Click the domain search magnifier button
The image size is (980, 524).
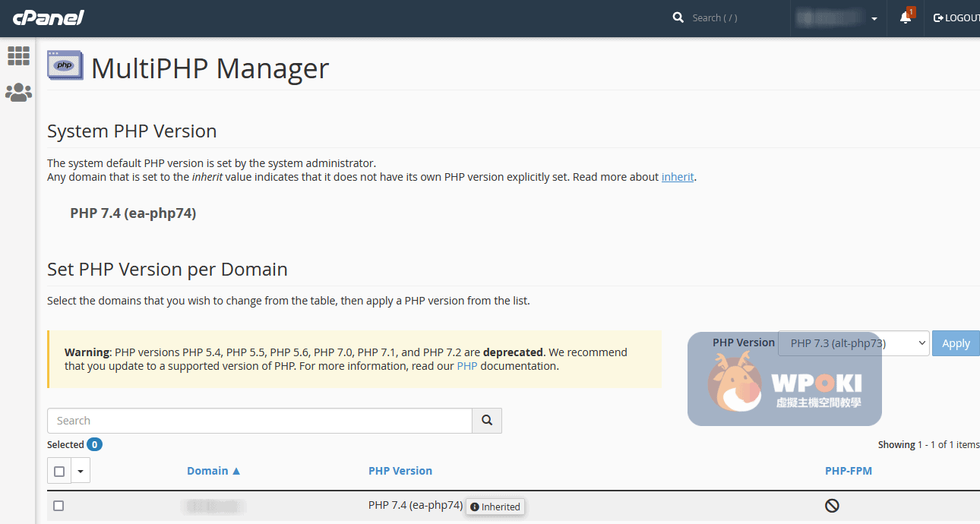[487, 421]
